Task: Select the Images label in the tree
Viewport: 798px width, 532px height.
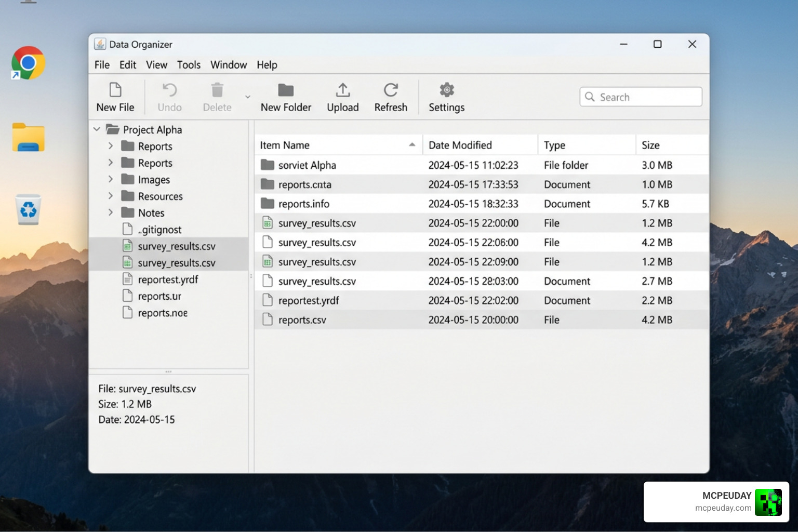Action: tap(154, 180)
